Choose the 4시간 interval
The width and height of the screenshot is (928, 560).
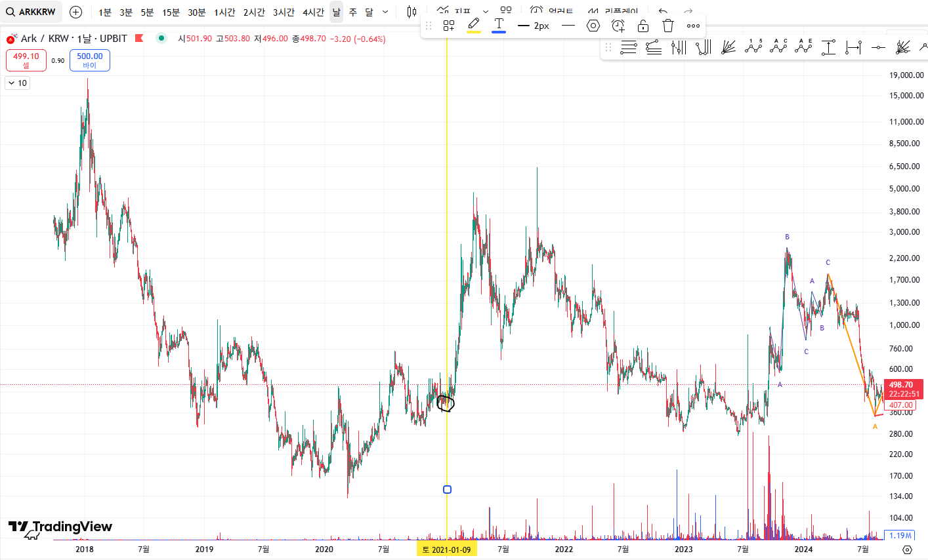(x=313, y=12)
